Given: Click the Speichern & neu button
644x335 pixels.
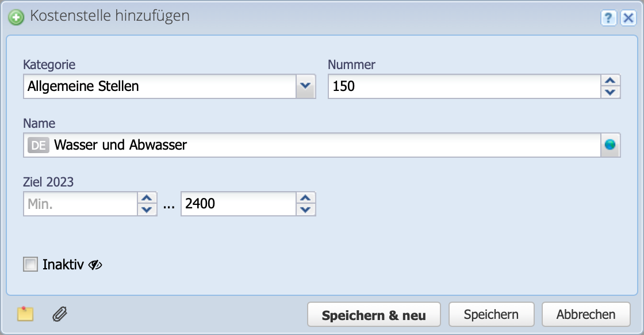Looking at the screenshot, I should (x=374, y=314).
